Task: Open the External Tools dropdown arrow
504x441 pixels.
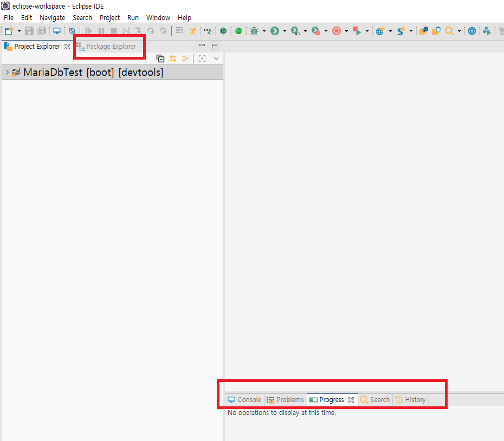Action: [x=326, y=31]
